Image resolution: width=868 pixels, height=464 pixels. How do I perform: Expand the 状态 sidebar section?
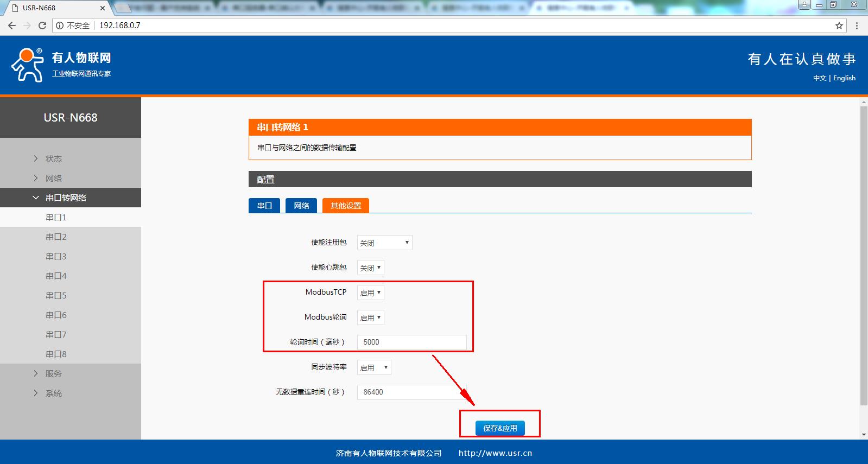53,158
